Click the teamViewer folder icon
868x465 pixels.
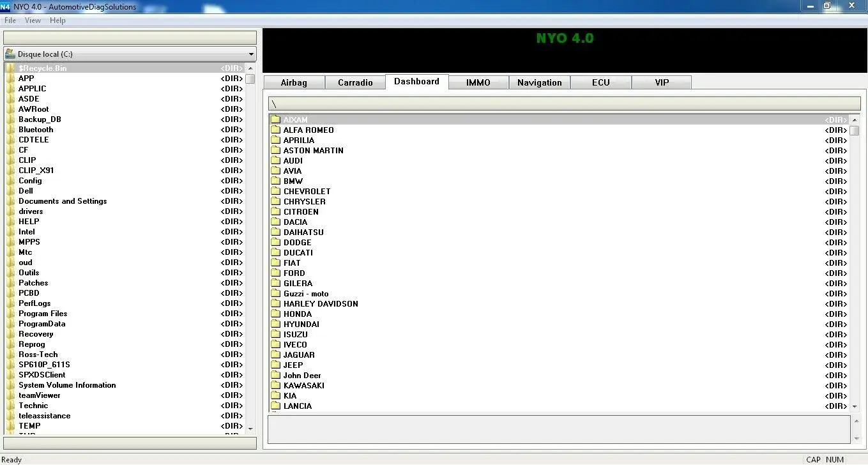(10, 395)
